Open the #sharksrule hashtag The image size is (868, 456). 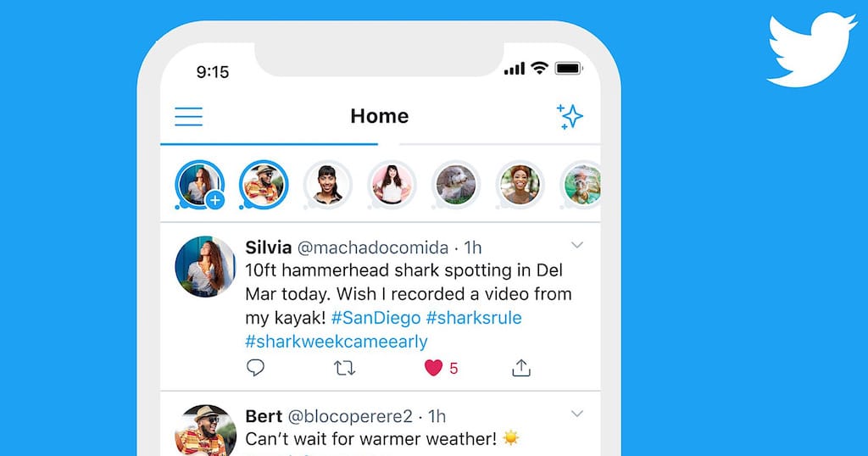[x=474, y=318]
